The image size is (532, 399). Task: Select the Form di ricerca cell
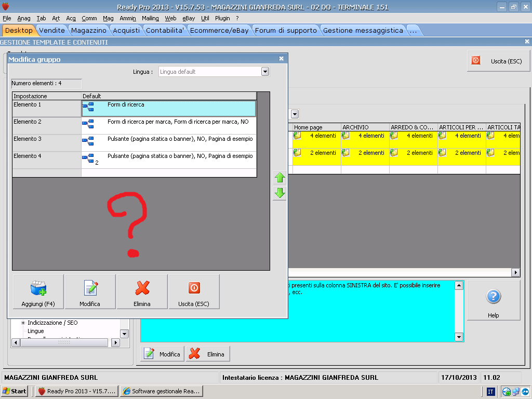click(x=169, y=109)
